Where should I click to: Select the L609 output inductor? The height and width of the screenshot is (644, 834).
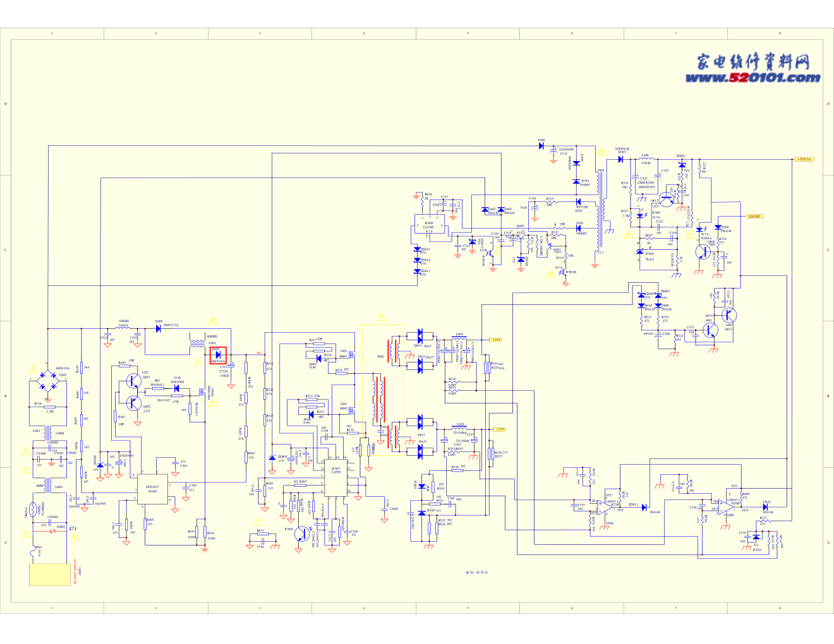[x=459, y=339]
